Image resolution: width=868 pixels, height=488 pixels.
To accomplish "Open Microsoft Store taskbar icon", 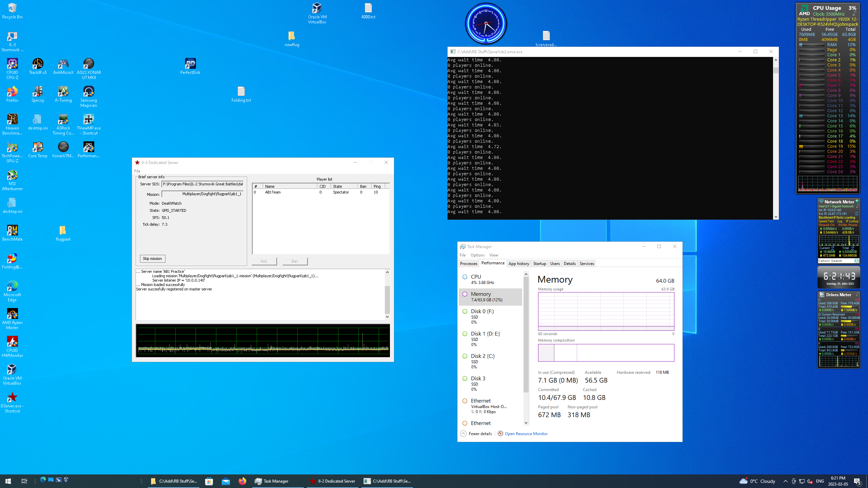I will click(209, 481).
